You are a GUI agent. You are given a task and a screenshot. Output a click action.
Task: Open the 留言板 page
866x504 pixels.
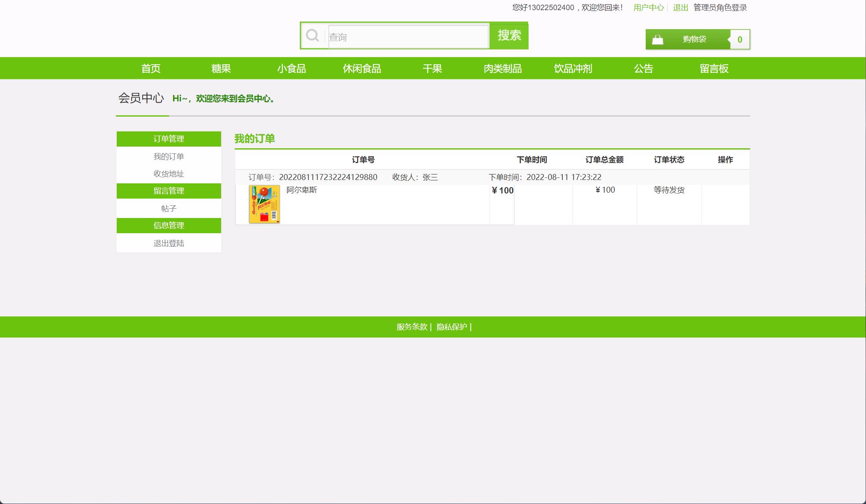[714, 68]
